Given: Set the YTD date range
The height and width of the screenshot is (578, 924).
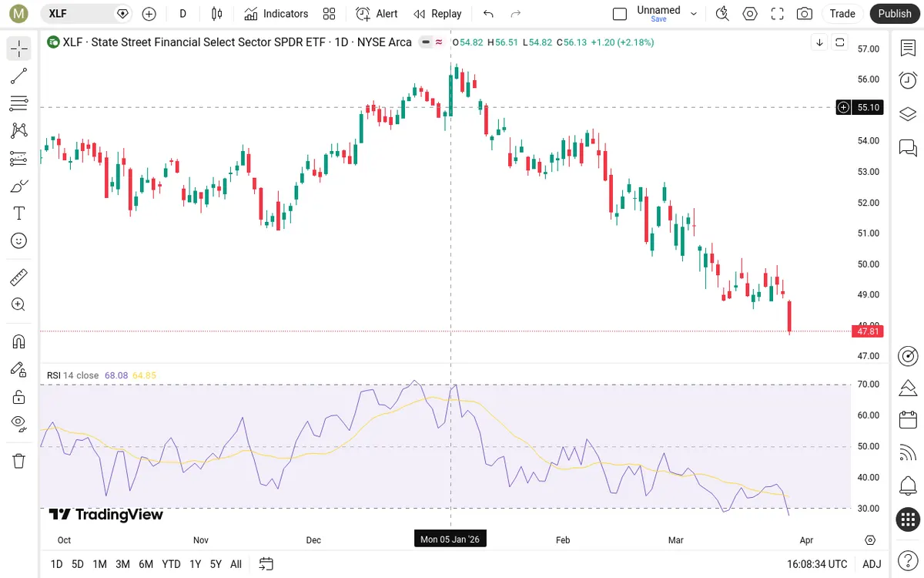Looking at the screenshot, I should [x=171, y=564].
